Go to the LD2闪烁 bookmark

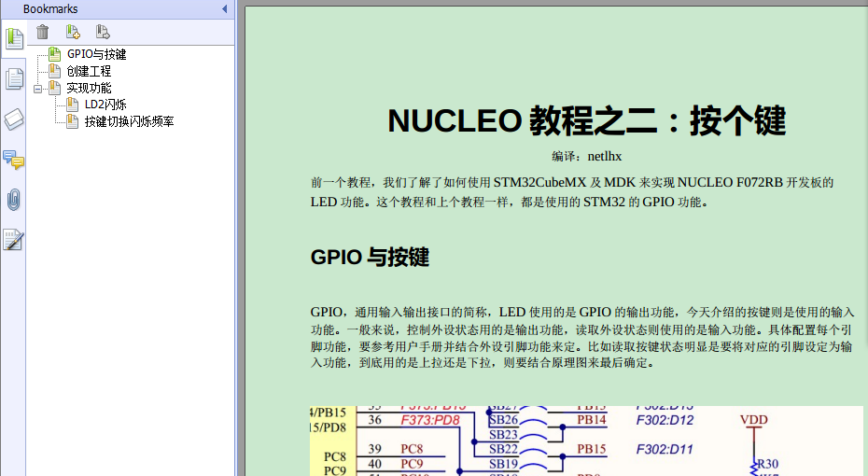105,105
